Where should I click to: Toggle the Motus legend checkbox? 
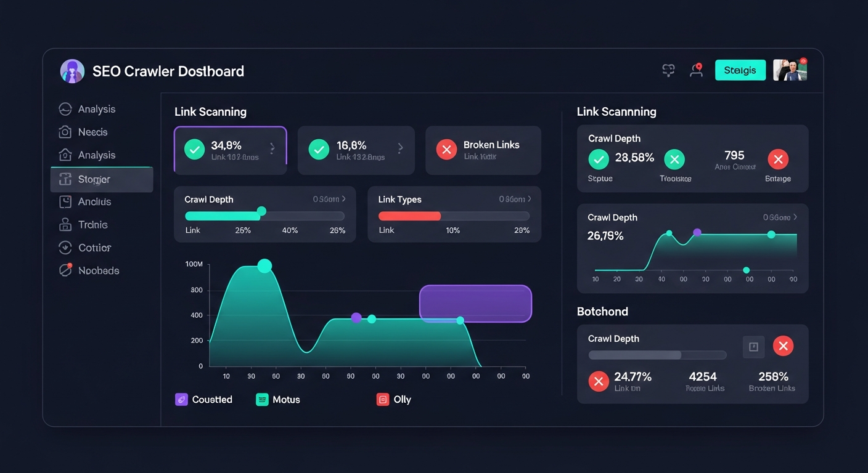click(x=261, y=399)
